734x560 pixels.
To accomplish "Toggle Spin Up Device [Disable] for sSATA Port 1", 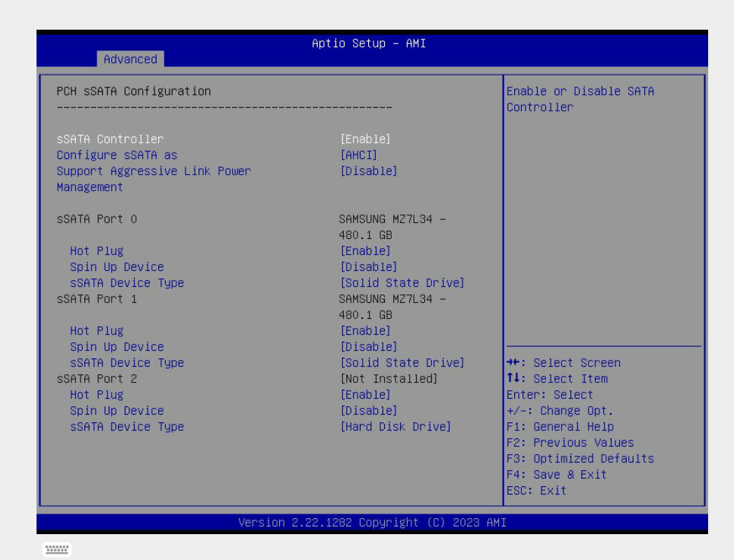I will [368, 347].
